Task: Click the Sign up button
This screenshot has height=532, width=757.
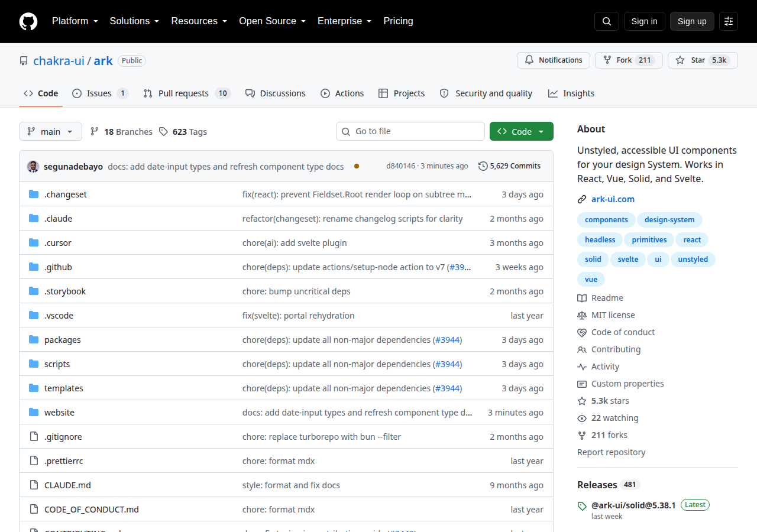Action: pos(692,21)
